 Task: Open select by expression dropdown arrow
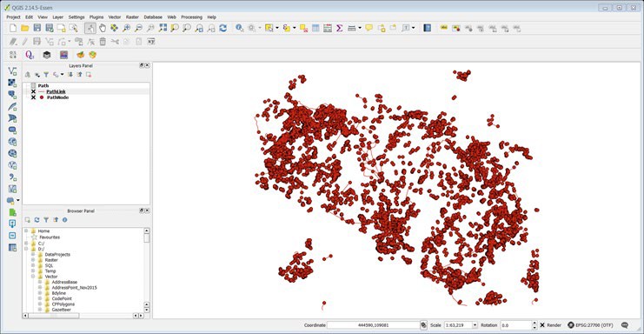click(x=294, y=28)
